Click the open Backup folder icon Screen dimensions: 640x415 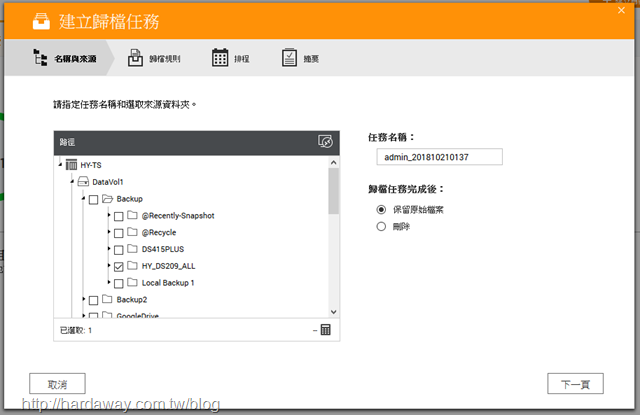[x=107, y=199]
